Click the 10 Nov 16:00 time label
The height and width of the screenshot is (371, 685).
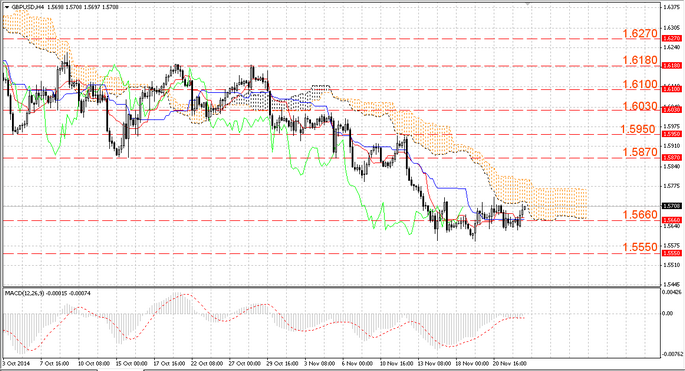[396, 364]
